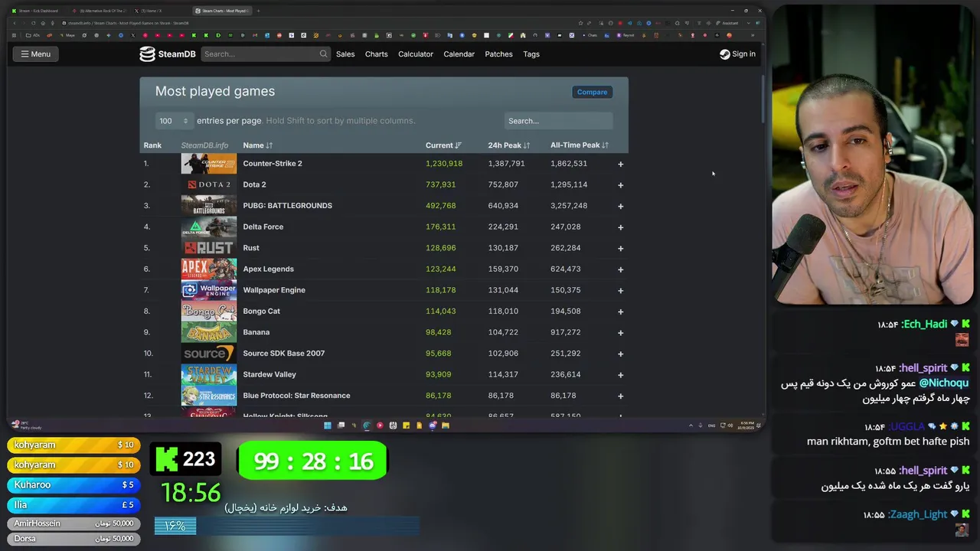Click the Compare button
Image resolution: width=980 pixels, height=551 pixels.
[592, 92]
